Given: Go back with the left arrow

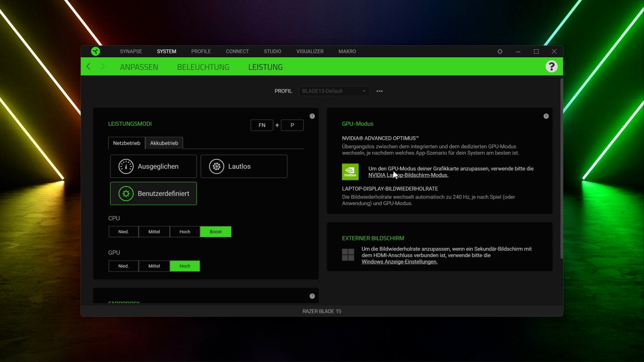Looking at the screenshot, I should point(89,66).
